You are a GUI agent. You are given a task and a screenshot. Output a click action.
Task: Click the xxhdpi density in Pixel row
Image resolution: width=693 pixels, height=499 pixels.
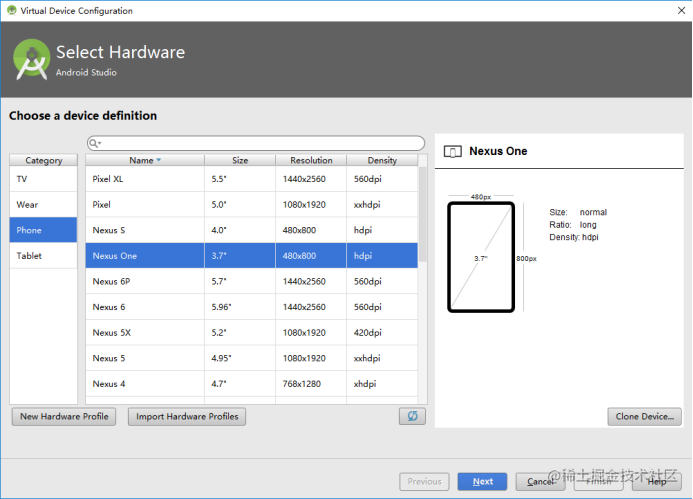[382, 205]
